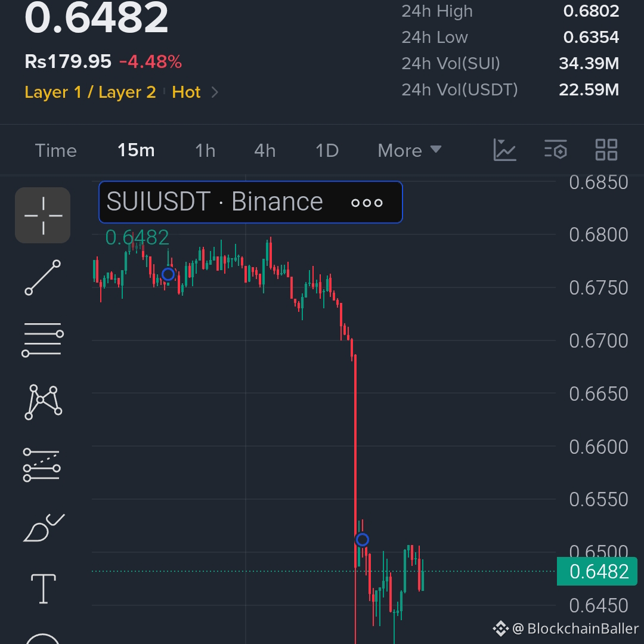
Task: Click the 0.6482 current price axis label
Action: click(x=597, y=571)
